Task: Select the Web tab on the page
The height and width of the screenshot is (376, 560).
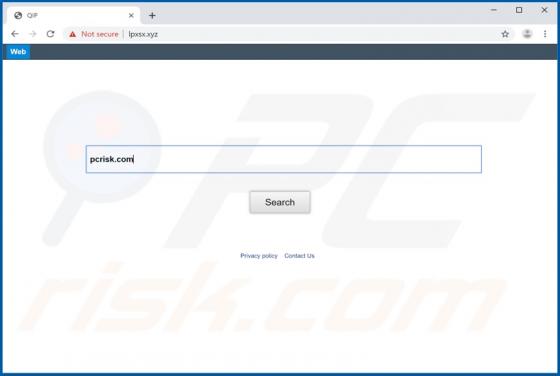Action: click(x=18, y=52)
